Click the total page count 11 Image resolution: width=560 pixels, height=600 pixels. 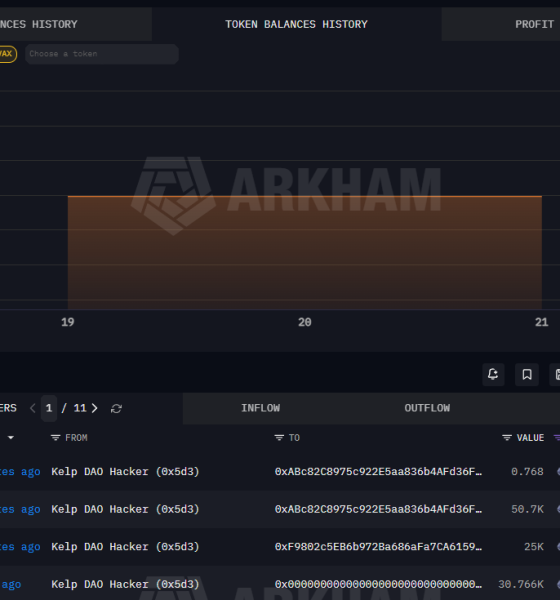[x=80, y=408]
